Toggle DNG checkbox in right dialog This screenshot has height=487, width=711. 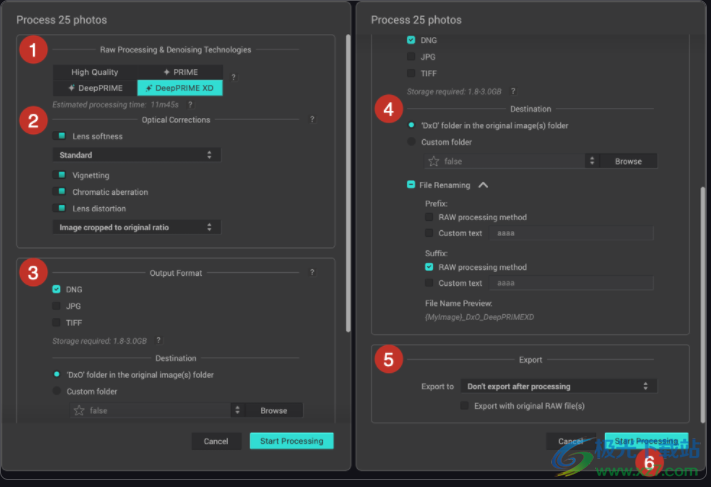tap(411, 40)
